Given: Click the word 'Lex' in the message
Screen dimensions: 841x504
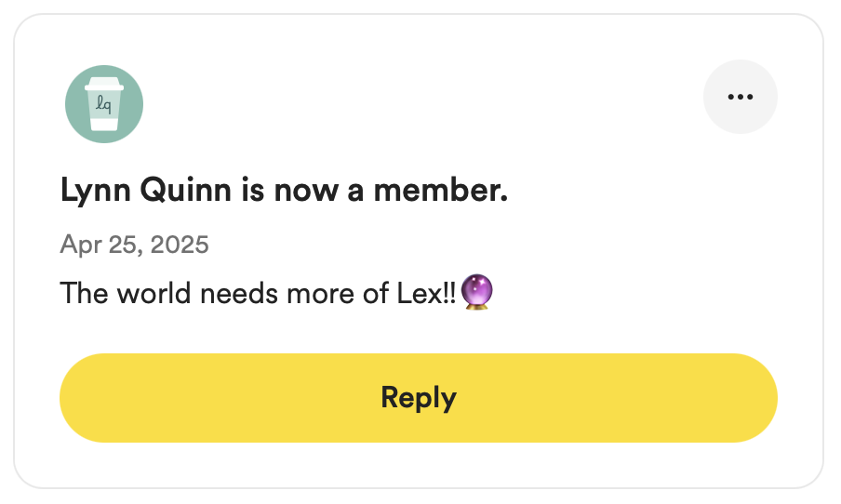Looking at the screenshot, I should [x=420, y=293].
